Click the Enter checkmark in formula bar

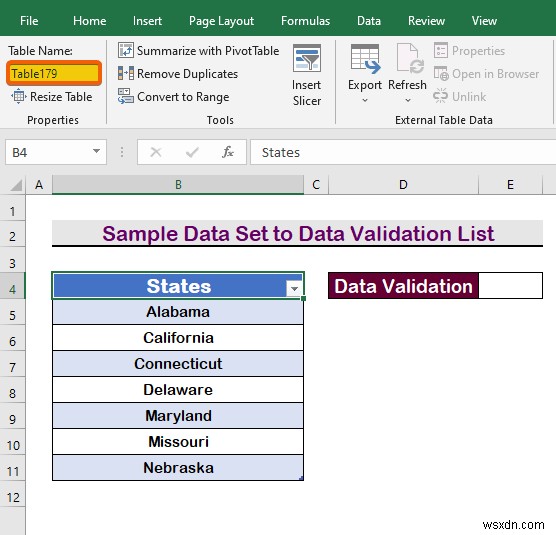(192, 152)
